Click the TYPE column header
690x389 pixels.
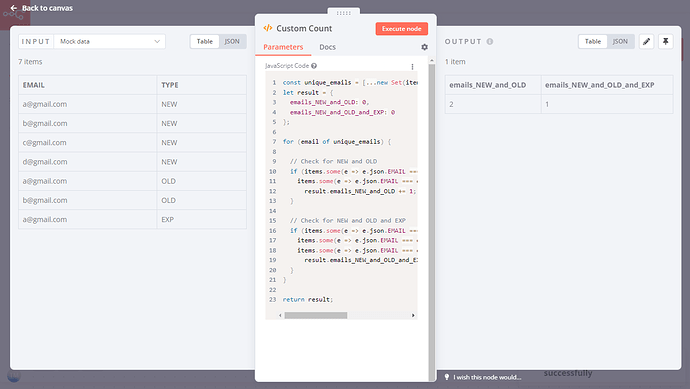[x=202, y=85]
